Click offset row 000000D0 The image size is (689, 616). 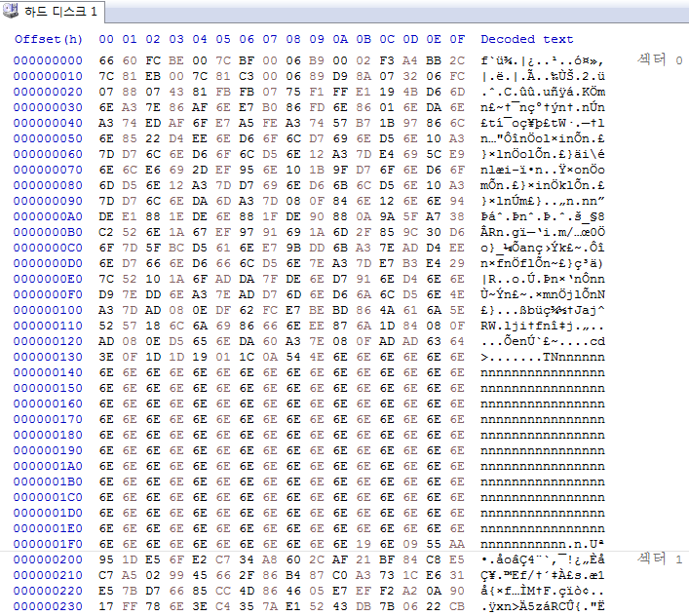[x=48, y=263]
